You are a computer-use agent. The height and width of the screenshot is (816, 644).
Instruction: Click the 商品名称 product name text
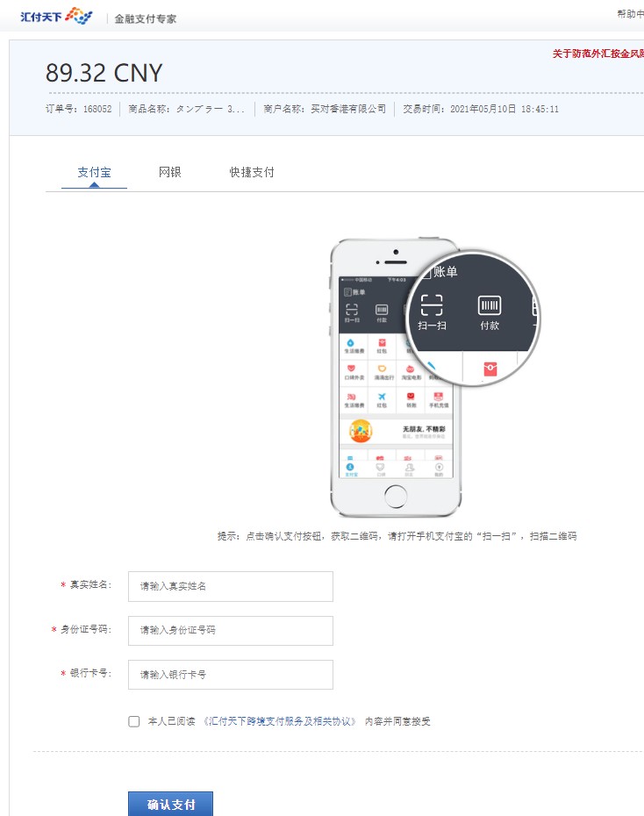[186, 109]
